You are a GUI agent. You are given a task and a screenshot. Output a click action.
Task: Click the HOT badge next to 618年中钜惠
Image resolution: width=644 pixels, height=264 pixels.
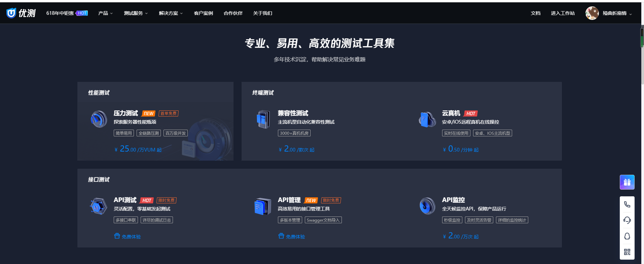point(82,13)
